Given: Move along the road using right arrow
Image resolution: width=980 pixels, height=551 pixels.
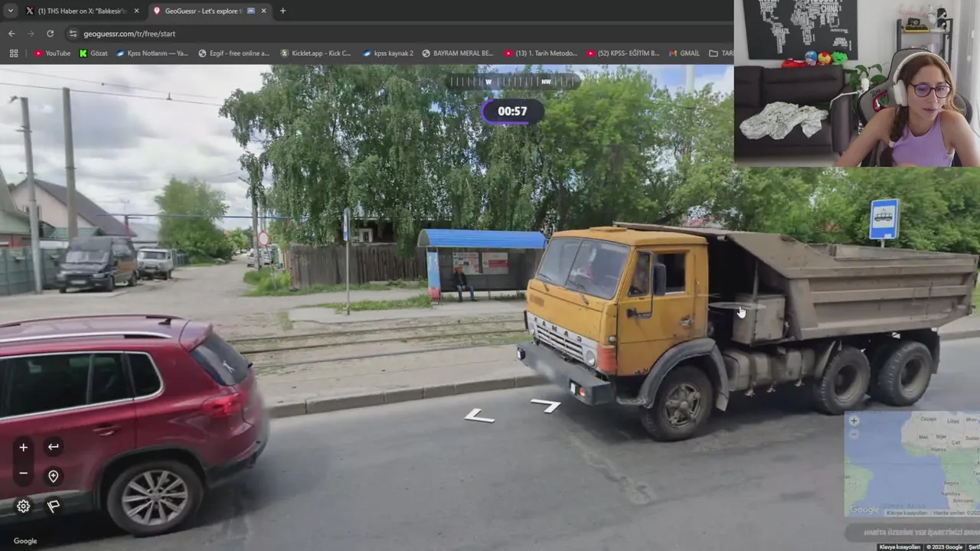Looking at the screenshot, I should 546,405.
